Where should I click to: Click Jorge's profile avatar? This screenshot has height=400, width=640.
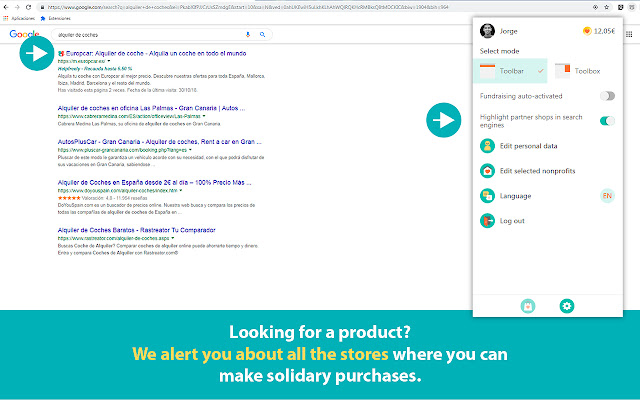(x=487, y=30)
